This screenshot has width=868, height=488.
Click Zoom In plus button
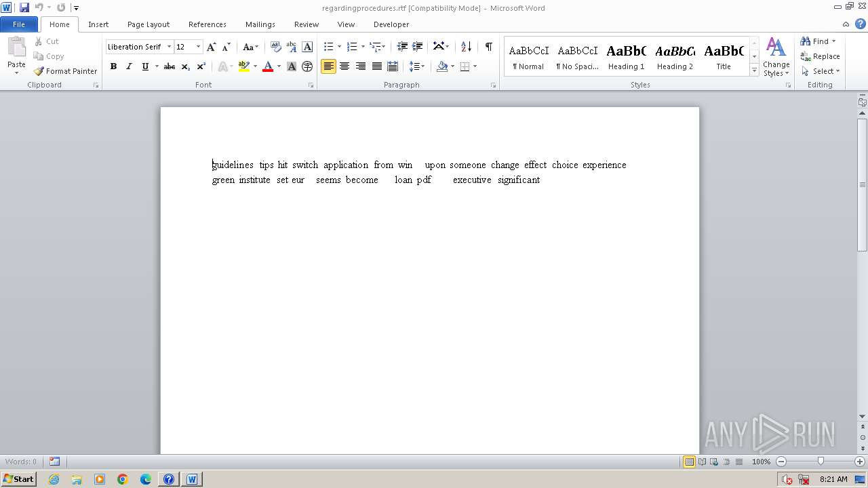(x=860, y=462)
